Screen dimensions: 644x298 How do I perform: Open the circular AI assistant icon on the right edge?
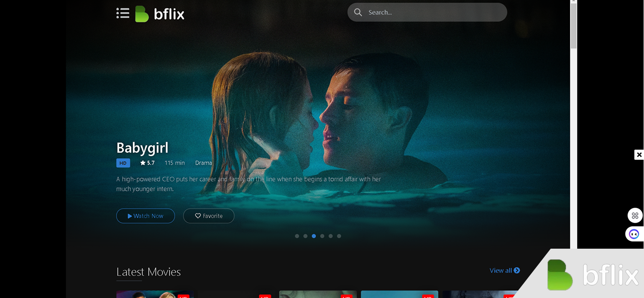point(634,234)
